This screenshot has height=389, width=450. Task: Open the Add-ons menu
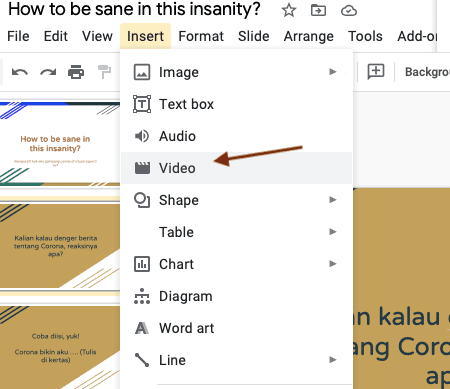point(417,36)
